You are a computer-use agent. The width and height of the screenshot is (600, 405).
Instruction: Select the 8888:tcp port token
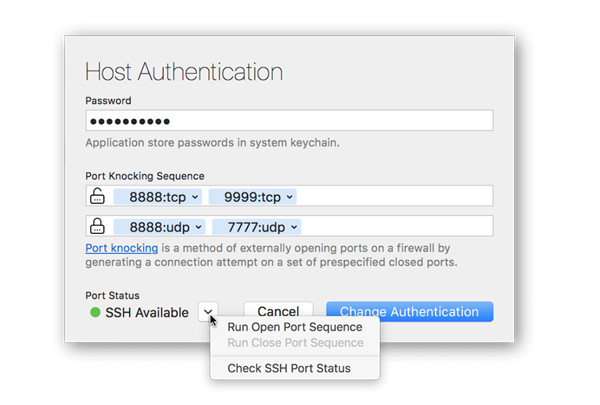(150, 197)
